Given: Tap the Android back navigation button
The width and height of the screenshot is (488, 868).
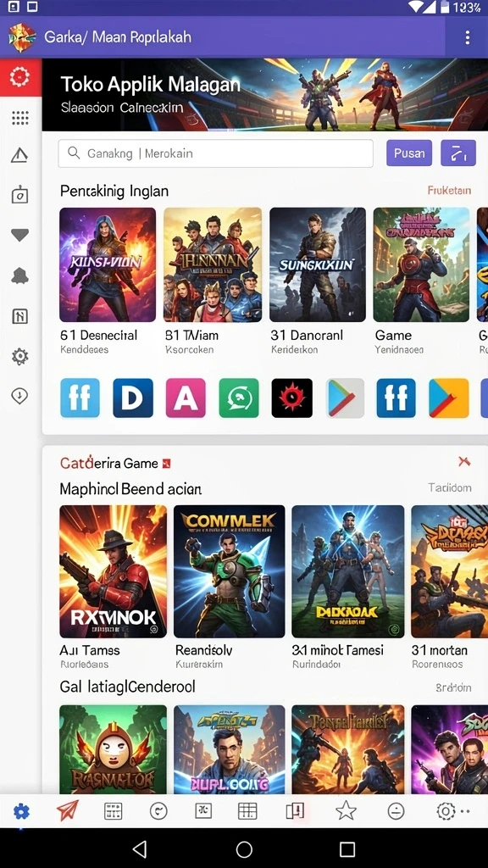Looking at the screenshot, I should click(140, 849).
